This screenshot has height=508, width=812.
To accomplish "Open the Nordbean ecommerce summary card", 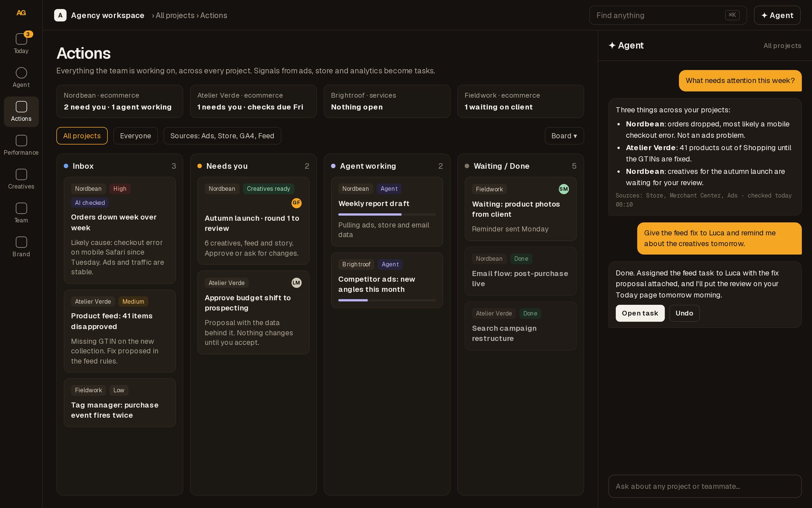I will [120, 102].
